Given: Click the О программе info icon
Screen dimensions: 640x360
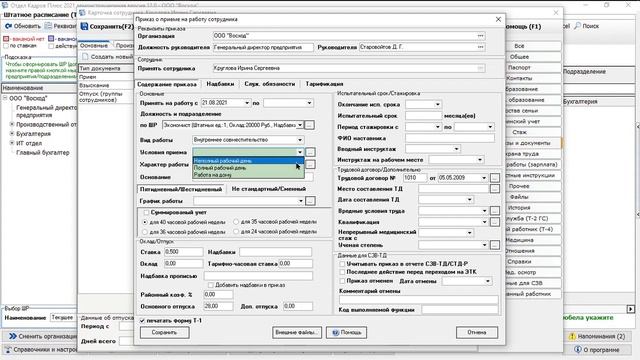Looking at the screenshot, I should (x=578, y=349).
